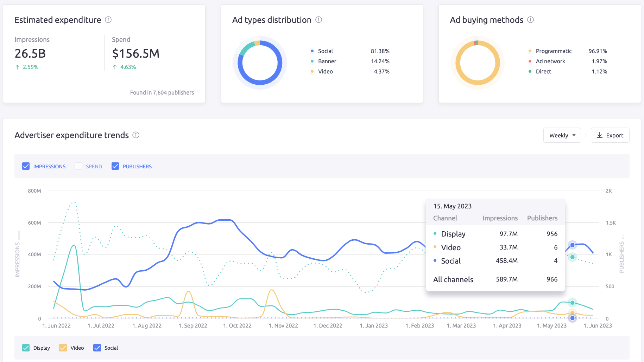Click the download icon on the Export button
Screen dimensions: 644x362
[599, 135]
